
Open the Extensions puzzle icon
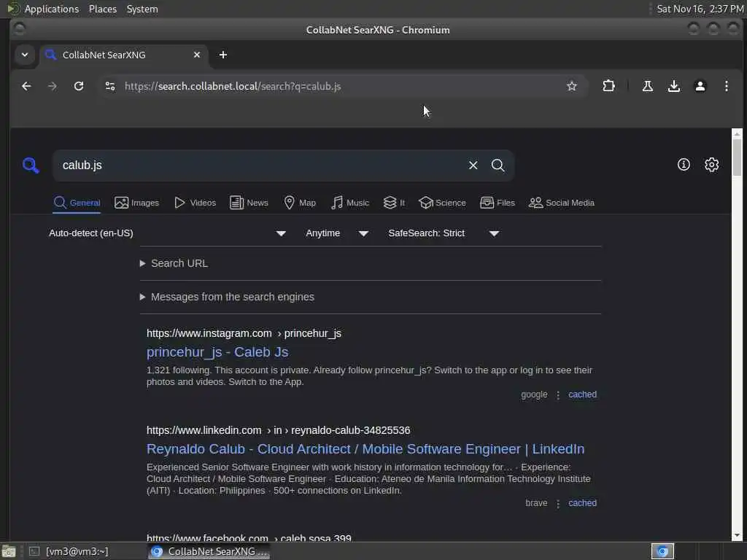coord(608,86)
